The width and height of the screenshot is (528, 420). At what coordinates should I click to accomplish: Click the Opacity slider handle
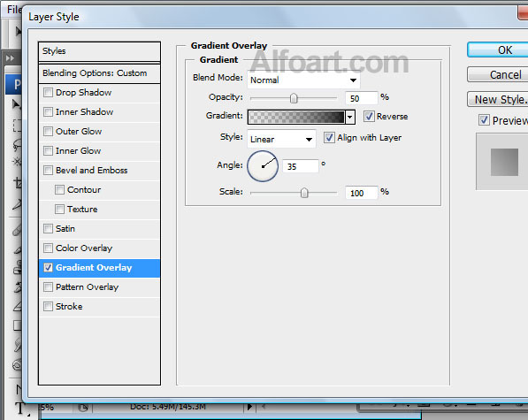click(294, 98)
